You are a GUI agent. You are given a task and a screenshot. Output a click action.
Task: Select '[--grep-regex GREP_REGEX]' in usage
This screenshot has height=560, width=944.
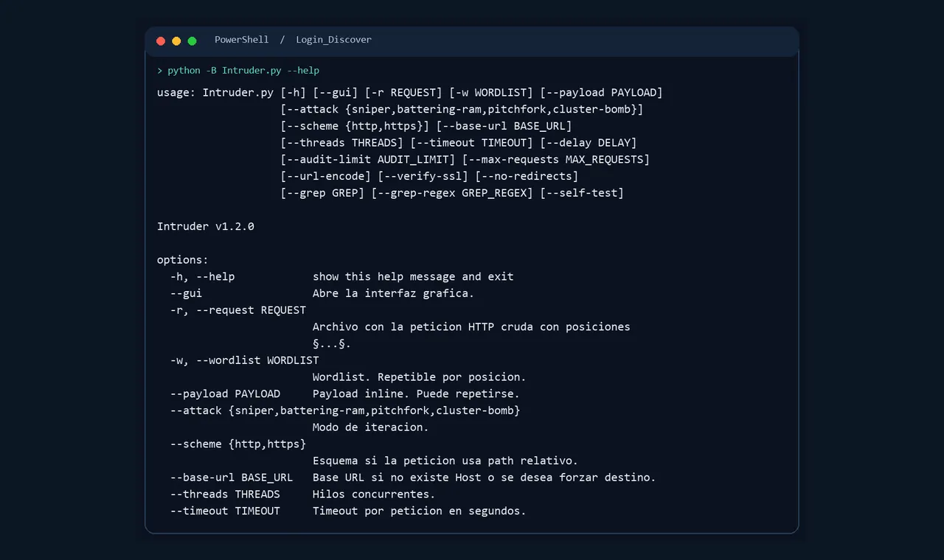tap(452, 193)
